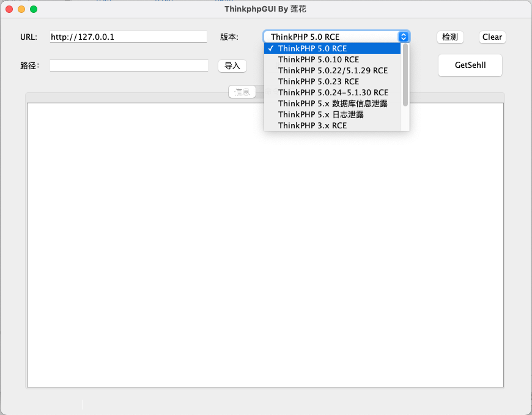The image size is (532, 415).
Task: Choose ThinkPHP 5.0.24-5.1.30 RCE item
Action: point(332,92)
